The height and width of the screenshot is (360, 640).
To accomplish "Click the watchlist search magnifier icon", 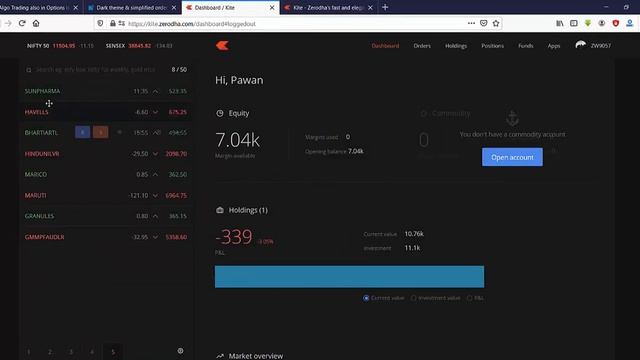I will pos(29,70).
